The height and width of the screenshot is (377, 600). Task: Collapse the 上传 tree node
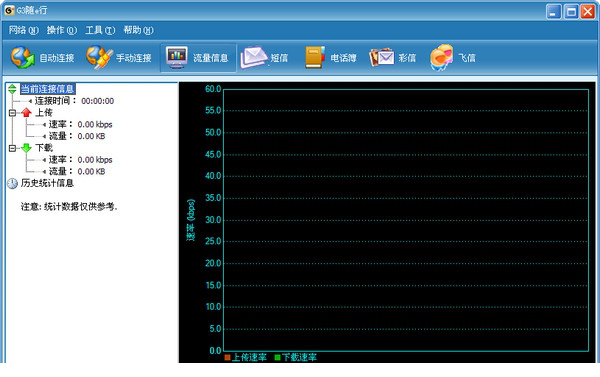coord(12,113)
